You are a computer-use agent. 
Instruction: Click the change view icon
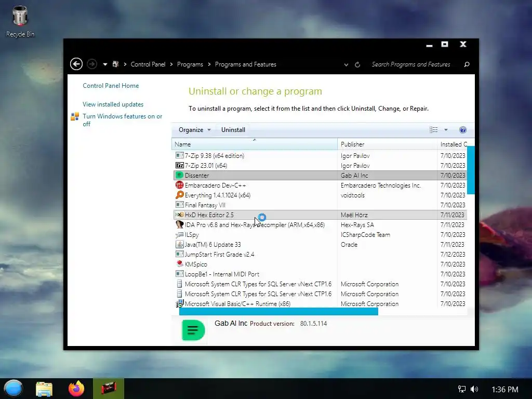(434, 130)
